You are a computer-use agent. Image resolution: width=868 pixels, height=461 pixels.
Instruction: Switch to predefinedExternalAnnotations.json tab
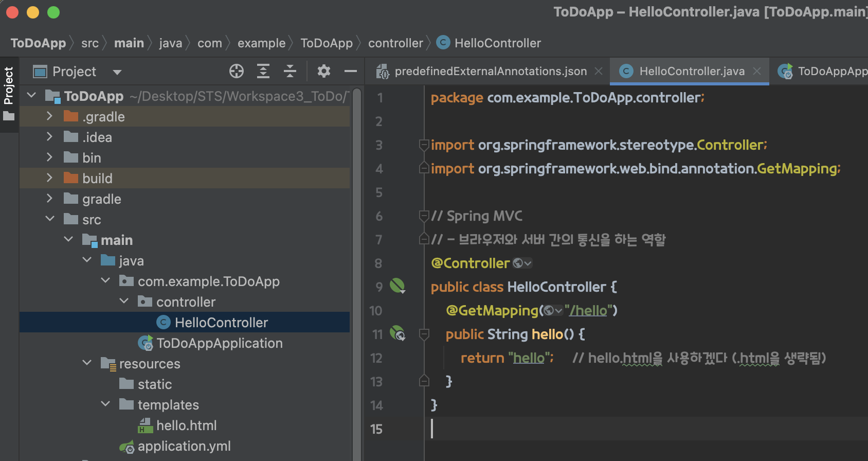pyautogui.click(x=491, y=72)
